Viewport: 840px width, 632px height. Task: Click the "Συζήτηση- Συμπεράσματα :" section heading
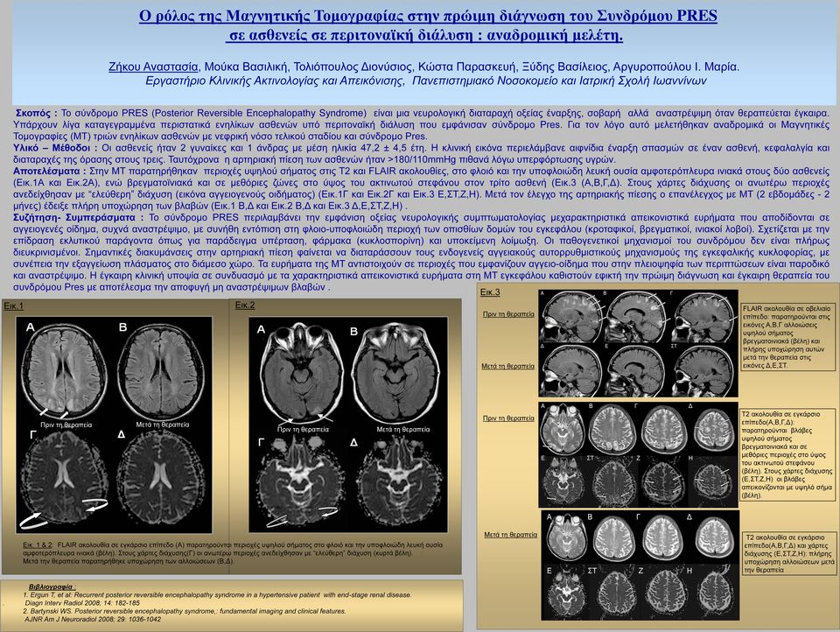[78, 218]
